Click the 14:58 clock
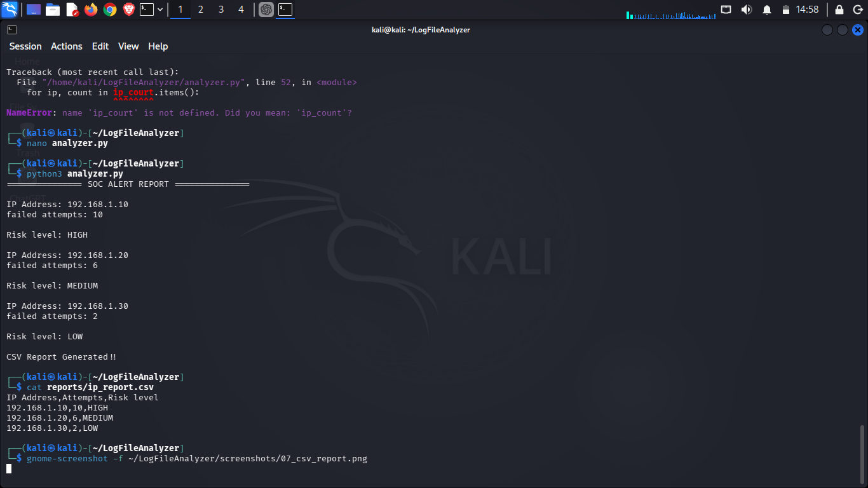868x488 pixels. coord(807,10)
